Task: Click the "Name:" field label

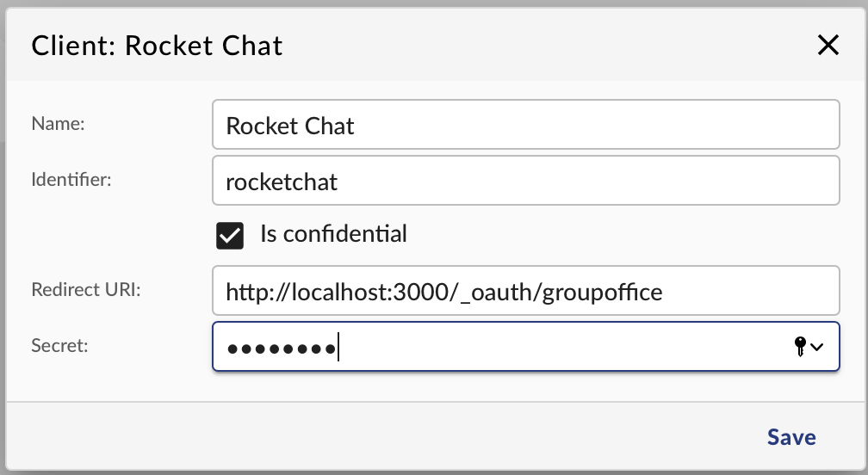Action: tap(59, 124)
